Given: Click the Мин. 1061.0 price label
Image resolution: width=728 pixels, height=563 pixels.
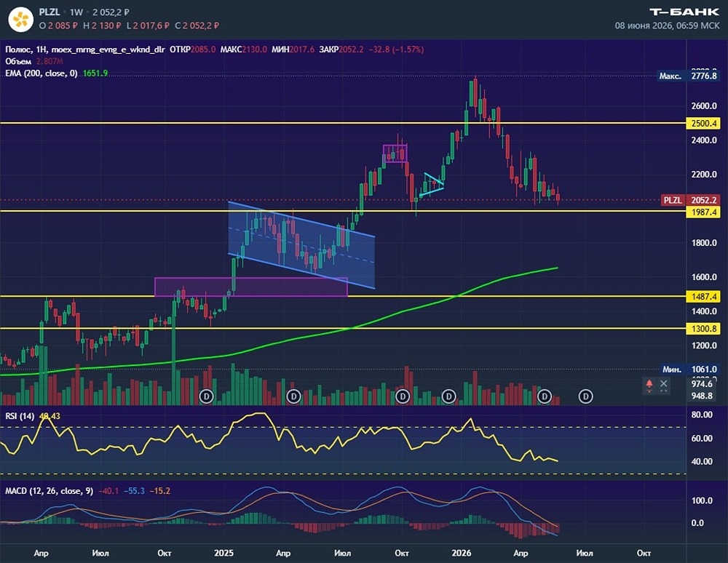Looking at the screenshot, I should (689, 369).
